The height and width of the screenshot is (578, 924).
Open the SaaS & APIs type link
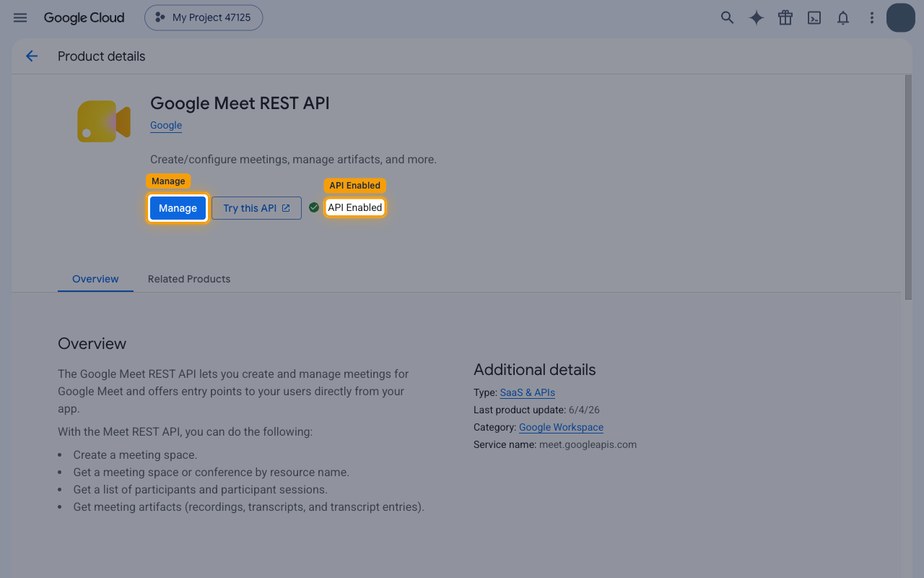528,392
